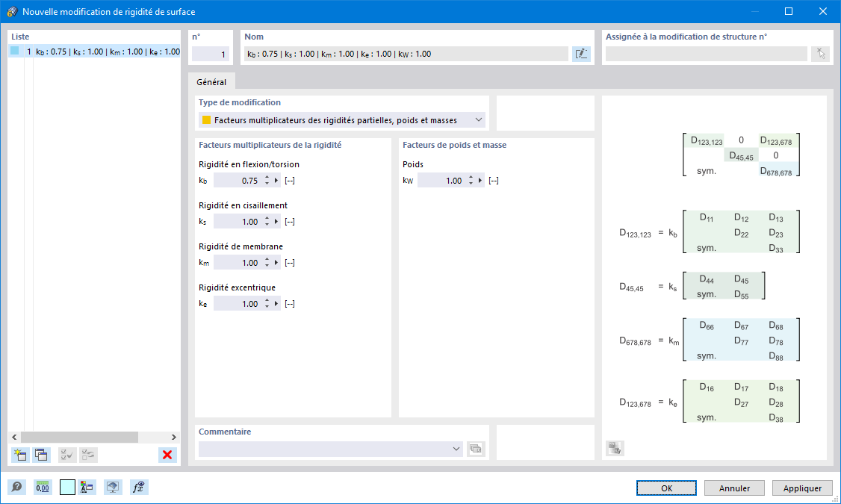Click the new item icon under the list
Image resolution: width=841 pixels, height=504 pixels.
20,455
